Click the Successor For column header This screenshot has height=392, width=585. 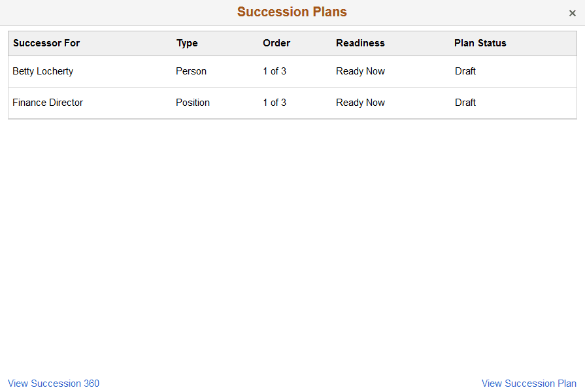(46, 43)
